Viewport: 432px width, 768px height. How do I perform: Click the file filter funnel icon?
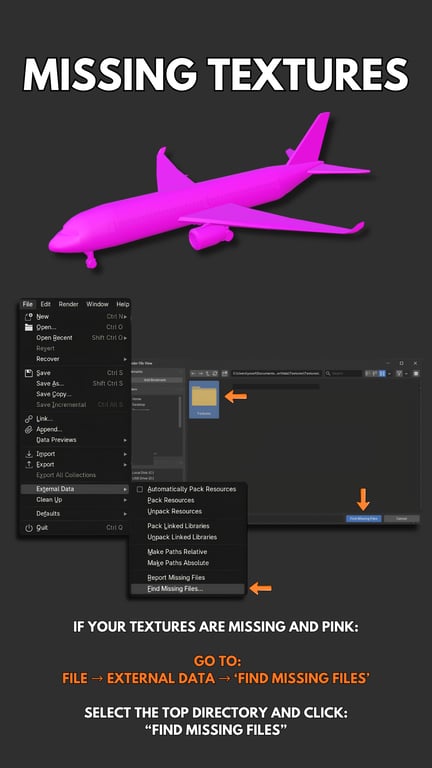(399, 373)
